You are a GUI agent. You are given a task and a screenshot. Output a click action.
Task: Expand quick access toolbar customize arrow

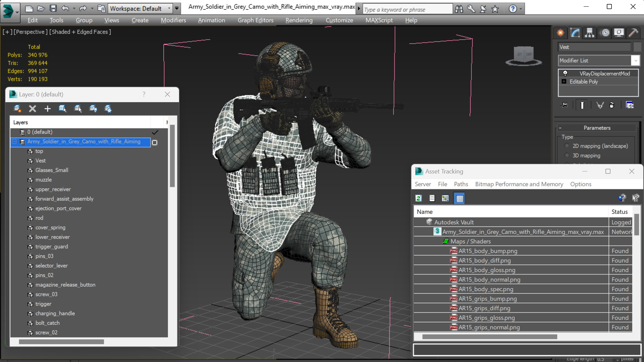pos(177,8)
